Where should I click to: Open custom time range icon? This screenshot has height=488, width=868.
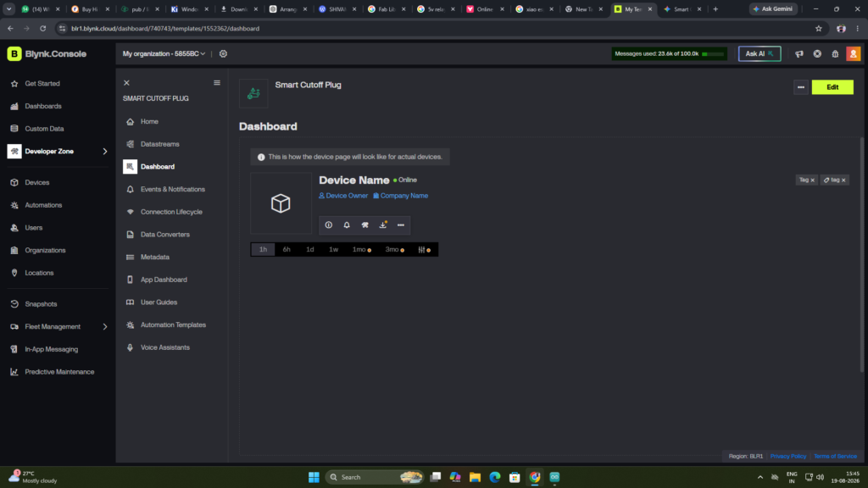point(424,250)
